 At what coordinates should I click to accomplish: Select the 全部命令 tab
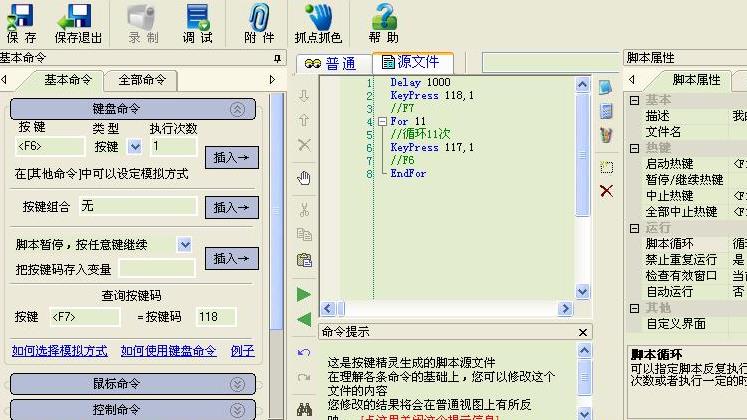tap(142, 80)
